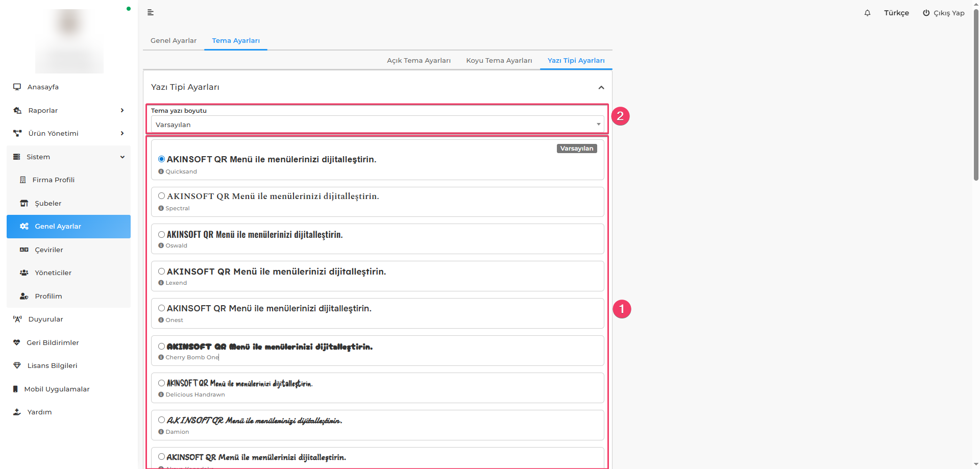980x469 pixels.
Task: Open Anasayfa via its monitor icon
Action: click(17, 87)
